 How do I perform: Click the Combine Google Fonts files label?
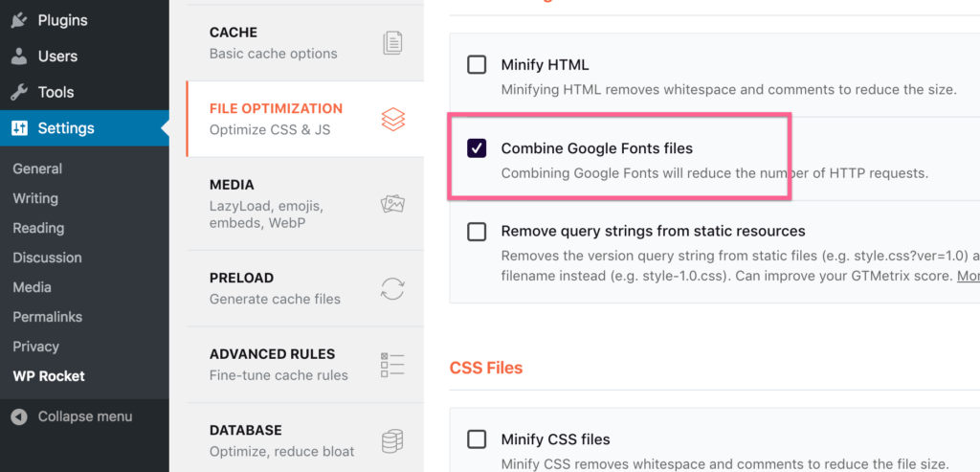tap(597, 148)
